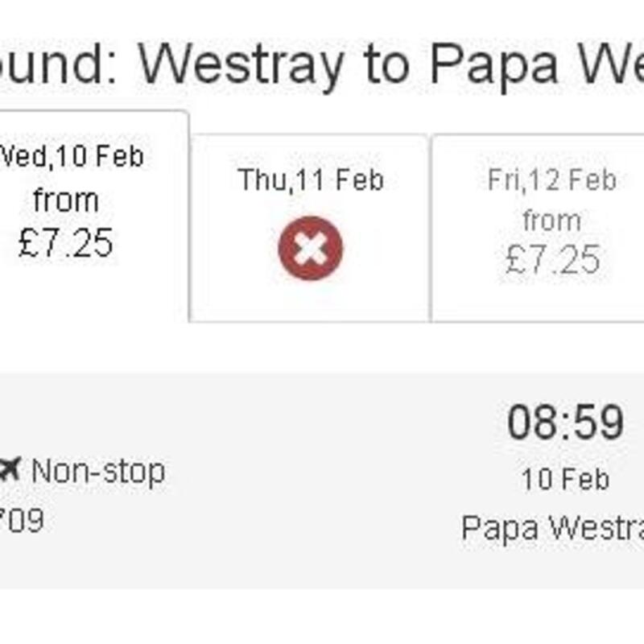Screen dimensions: 644x644
Task: Click the Thu,11 Feb date text
Action: (311, 180)
